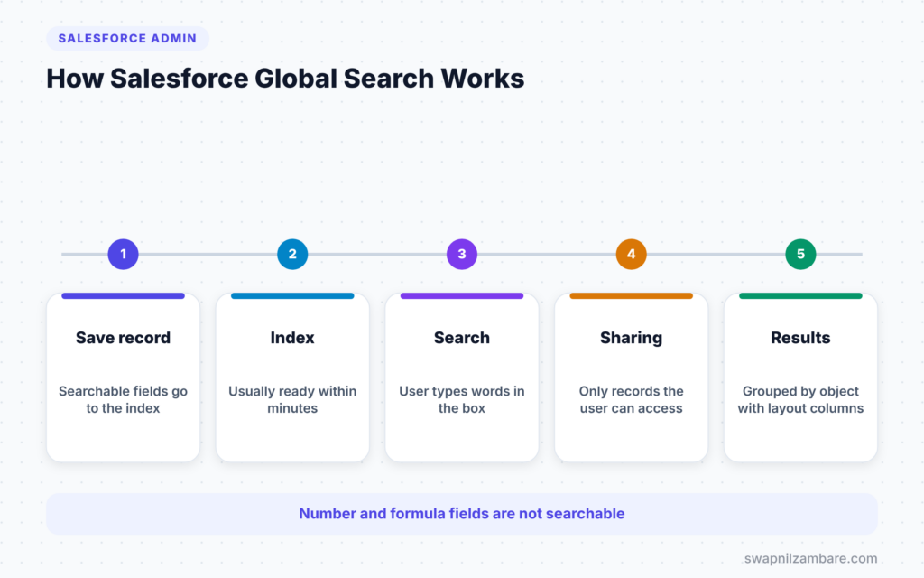The image size is (924, 578).
Task: Click text Grouped by object with layout columns
Action: tap(801, 400)
